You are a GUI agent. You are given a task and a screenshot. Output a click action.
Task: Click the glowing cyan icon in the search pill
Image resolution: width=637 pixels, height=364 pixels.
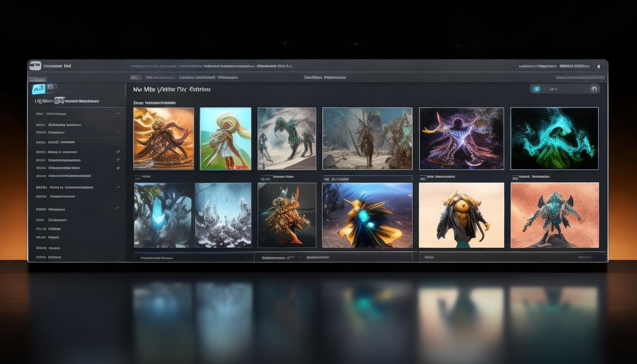(537, 89)
